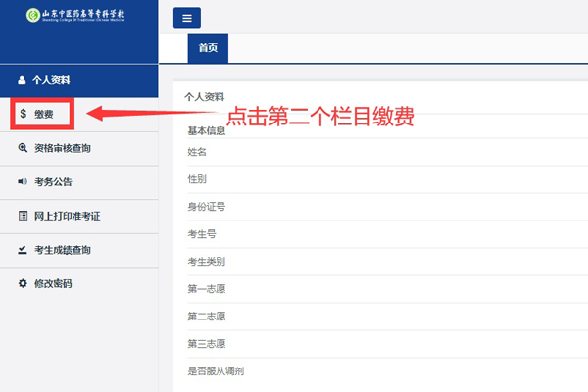Click the gear icon beside 修改密码

23,283
